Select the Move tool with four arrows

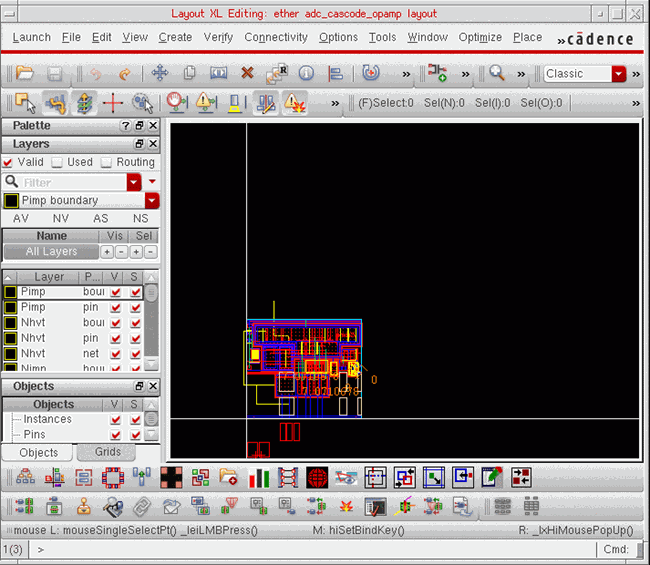159,73
